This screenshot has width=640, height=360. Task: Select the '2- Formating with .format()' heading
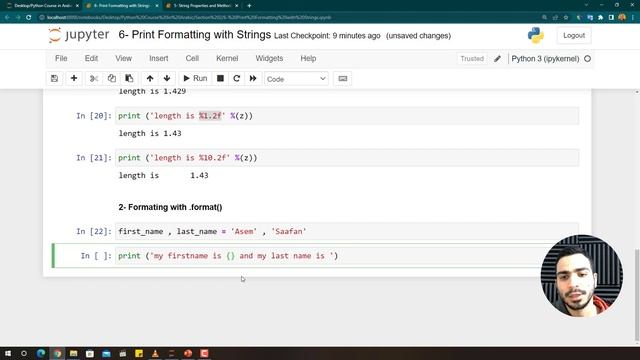[x=170, y=207]
